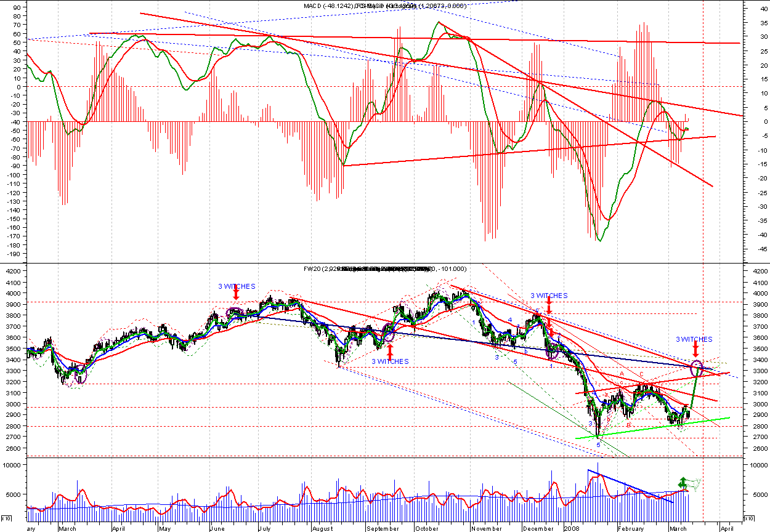Click the red wave label A

coord(622,374)
